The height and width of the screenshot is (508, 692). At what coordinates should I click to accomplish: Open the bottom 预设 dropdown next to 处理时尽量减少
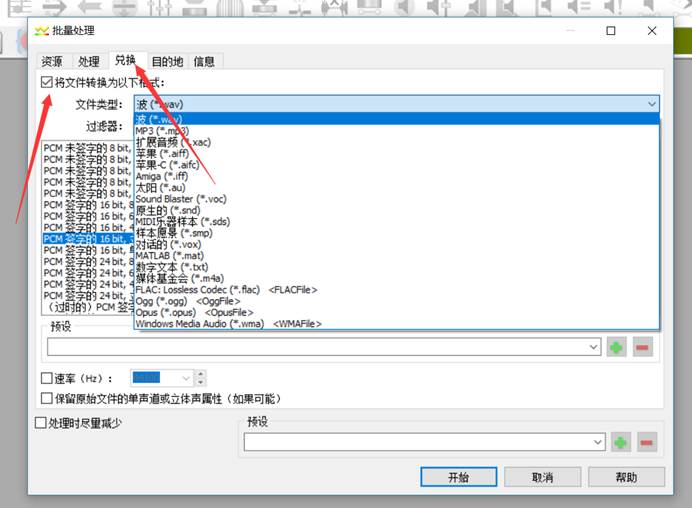pos(598,442)
